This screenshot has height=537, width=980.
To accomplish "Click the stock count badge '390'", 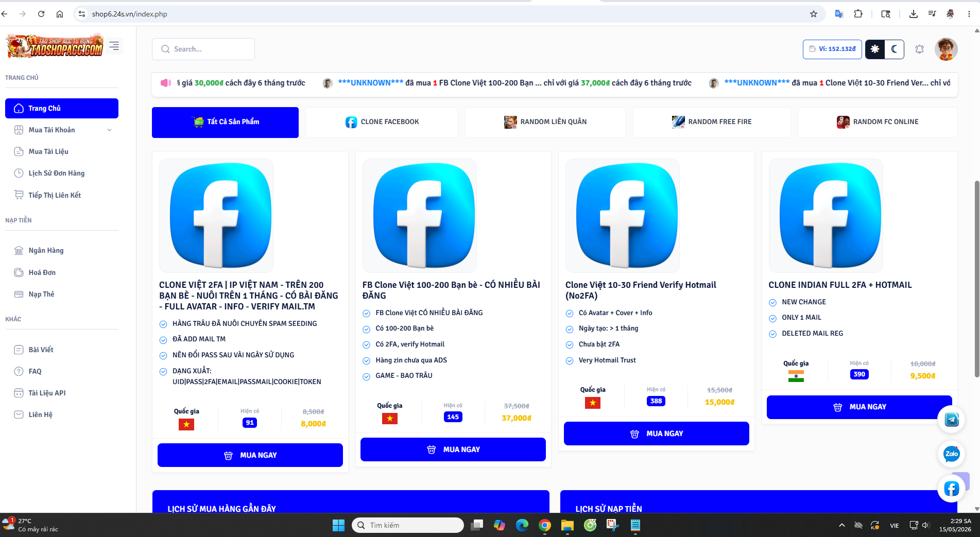I will click(859, 374).
